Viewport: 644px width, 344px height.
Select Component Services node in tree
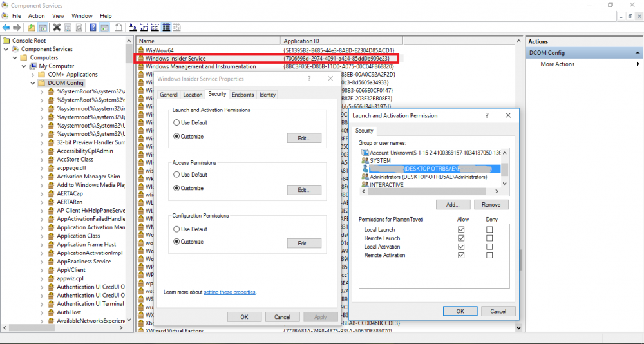[47, 49]
